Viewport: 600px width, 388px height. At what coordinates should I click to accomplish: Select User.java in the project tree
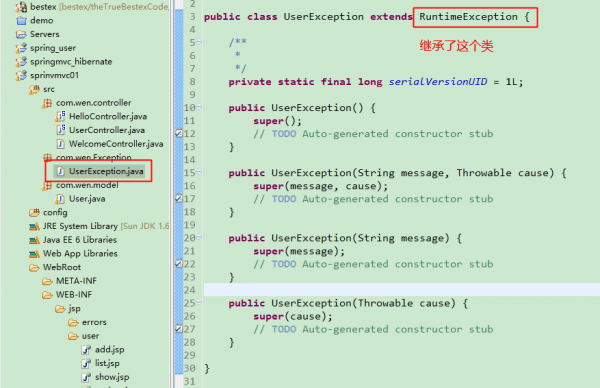click(87, 199)
